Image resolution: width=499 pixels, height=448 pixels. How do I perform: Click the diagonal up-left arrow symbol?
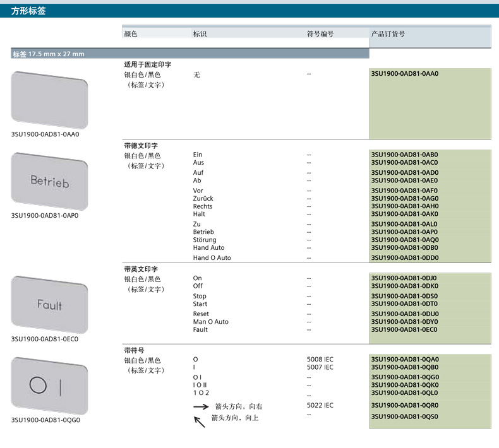coord(200,421)
